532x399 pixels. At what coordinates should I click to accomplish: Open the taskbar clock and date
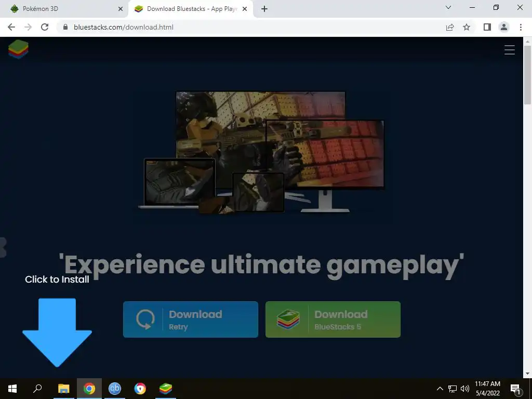[x=487, y=389]
